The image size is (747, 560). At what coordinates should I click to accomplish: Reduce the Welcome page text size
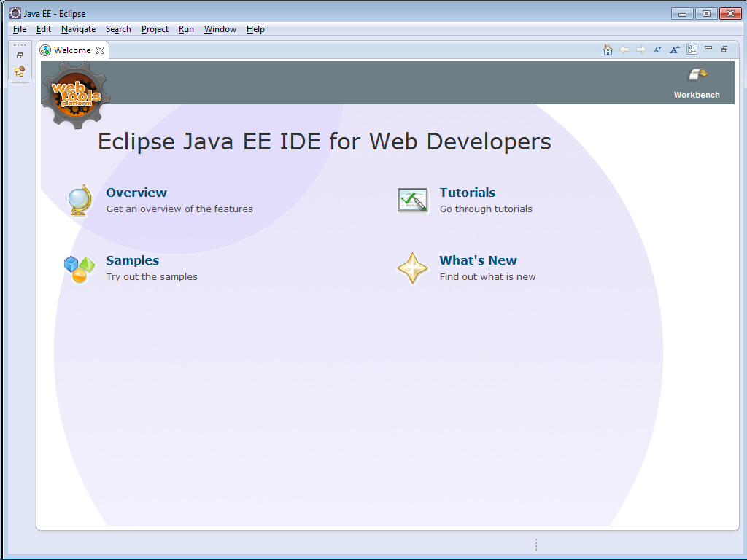pyautogui.click(x=657, y=50)
